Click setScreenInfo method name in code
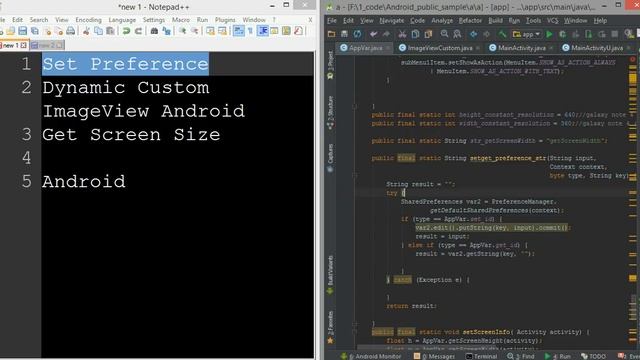 pos(485,332)
